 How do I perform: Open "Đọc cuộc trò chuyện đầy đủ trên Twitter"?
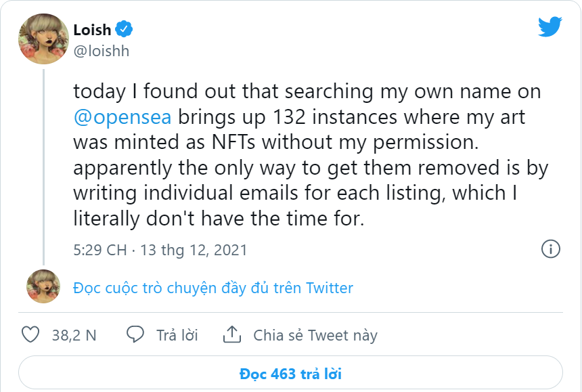(x=213, y=288)
